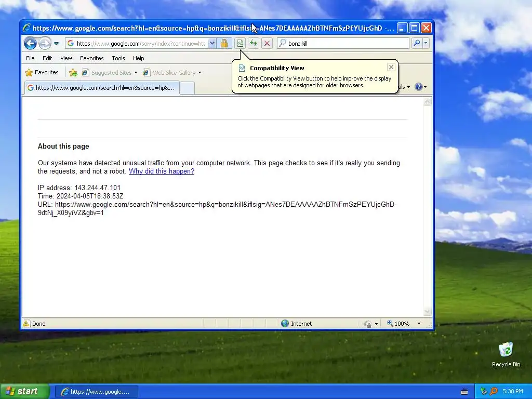Click the 100% zoom level button
The image size is (532, 399).
pyautogui.click(x=398, y=324)
